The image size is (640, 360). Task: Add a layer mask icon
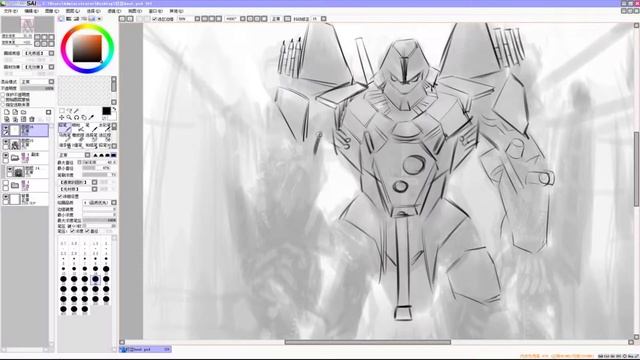49,112
